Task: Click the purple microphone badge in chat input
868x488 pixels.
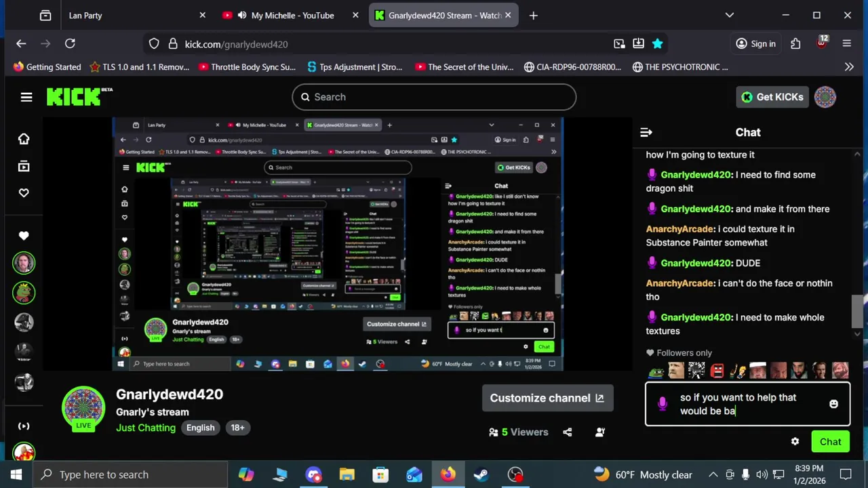Action: (663, 404)
